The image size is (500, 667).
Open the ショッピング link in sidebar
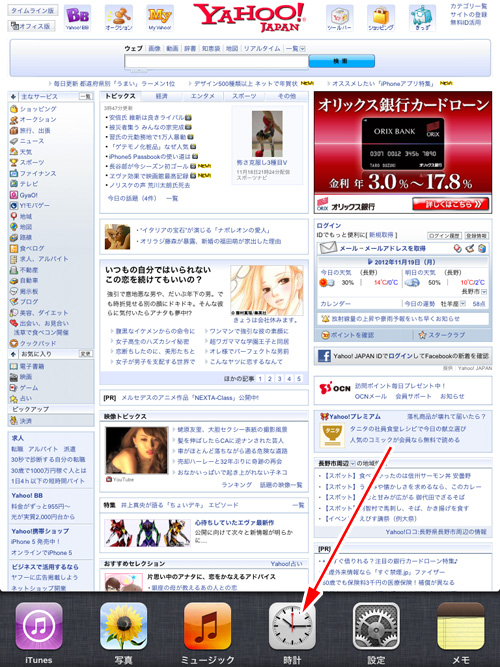pos(38,109)
